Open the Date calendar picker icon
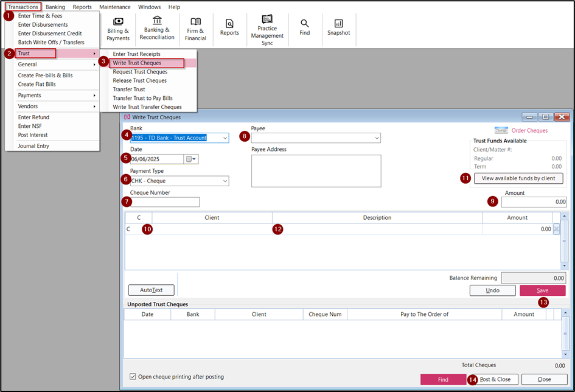This screenshot has height=392, width=575. click(191, 159)
